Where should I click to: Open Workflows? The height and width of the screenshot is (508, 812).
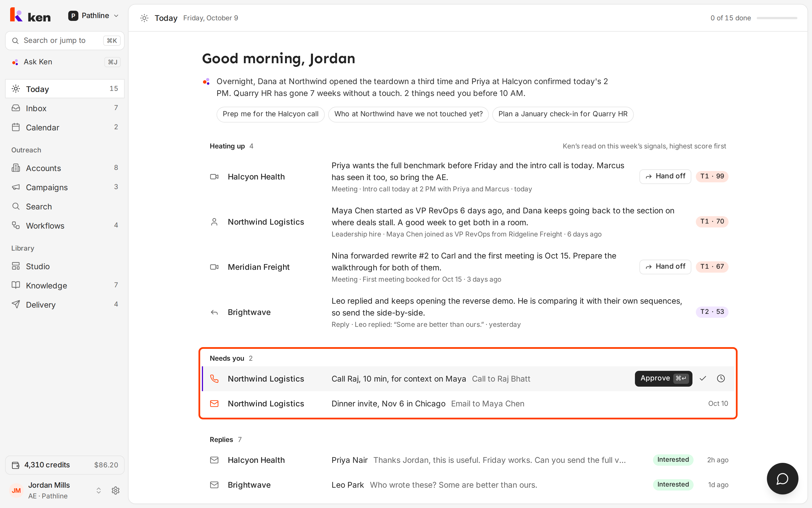point(65,225)
